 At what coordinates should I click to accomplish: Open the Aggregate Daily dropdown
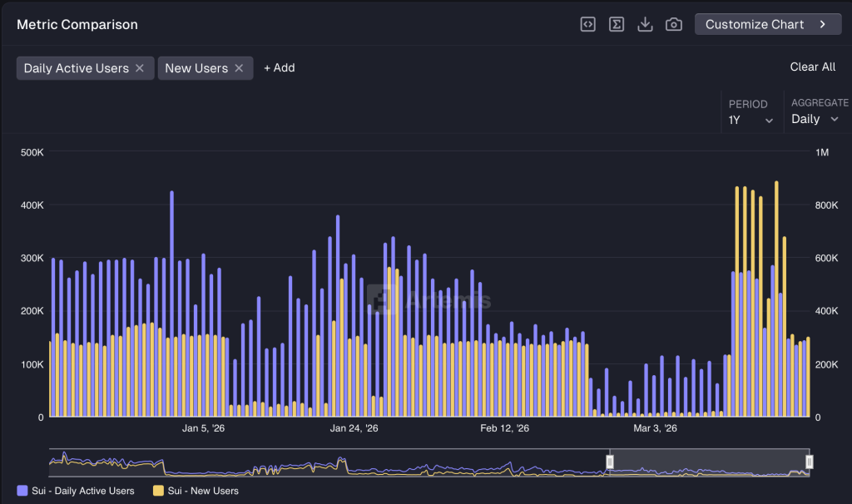[815, 119]
